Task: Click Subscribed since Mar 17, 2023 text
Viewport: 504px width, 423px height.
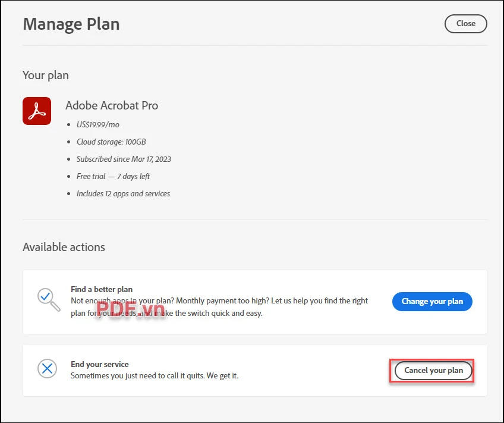Action: (x=124, y=159)
